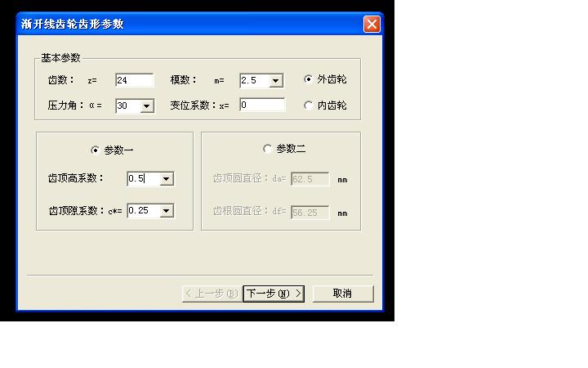Click the disabled 上一步(B) button
This screenshot has height=368, width=588.
(212, 294)
